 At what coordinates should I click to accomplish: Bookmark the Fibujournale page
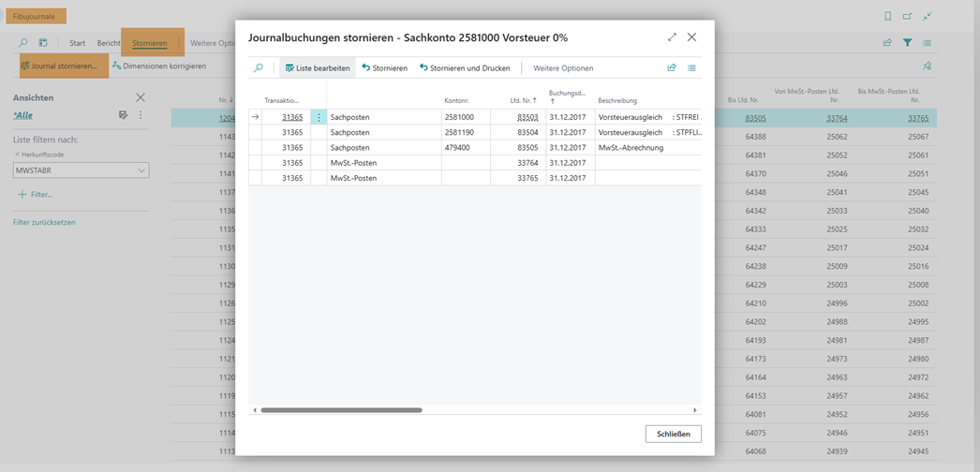click(x=887, y=17)
